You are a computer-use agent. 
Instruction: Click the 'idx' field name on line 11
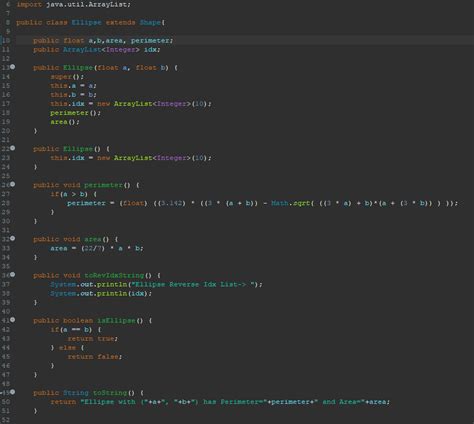(x=151, y=50)
